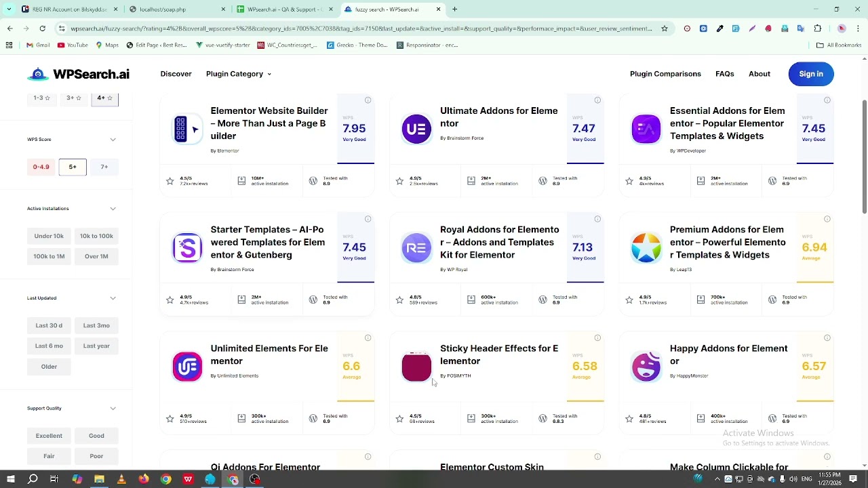Open info icon on Essential Addons card

click(x=827, y=100)
